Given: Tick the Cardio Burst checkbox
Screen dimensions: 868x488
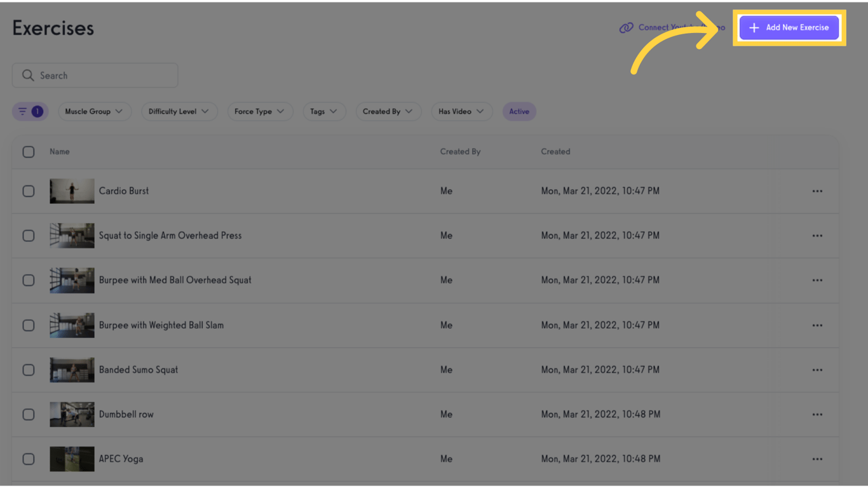Looking at the screenshot, I should click(29, 191).
